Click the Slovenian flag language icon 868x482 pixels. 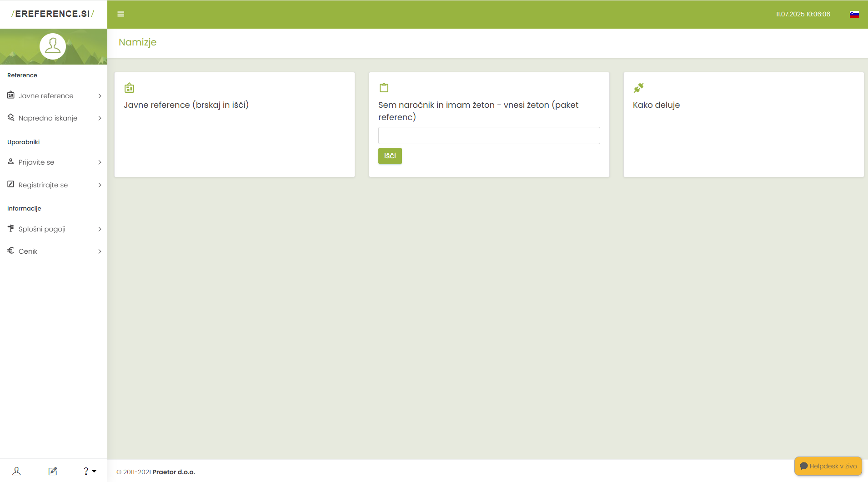(854, 14)
